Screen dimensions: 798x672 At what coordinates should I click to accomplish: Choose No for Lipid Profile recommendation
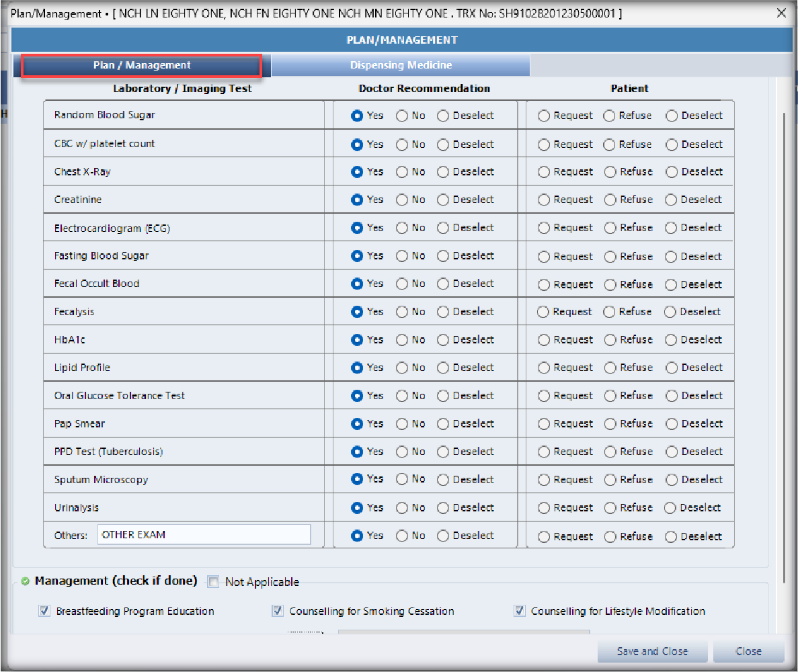[402, 368]
